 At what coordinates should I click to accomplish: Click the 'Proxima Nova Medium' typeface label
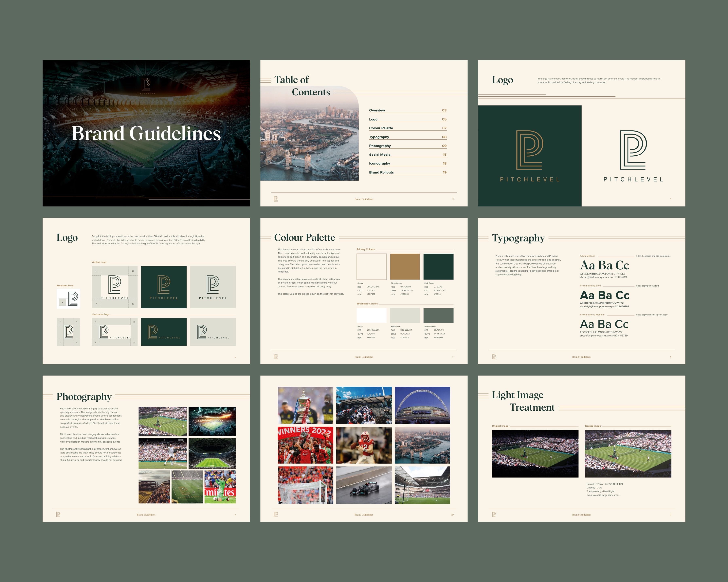pyautogui.click(x=592, y=315)
